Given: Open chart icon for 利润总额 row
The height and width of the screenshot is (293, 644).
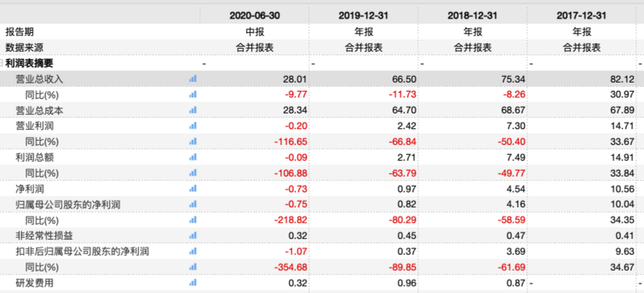Looking at the screenshot, I should coord(193,157).
